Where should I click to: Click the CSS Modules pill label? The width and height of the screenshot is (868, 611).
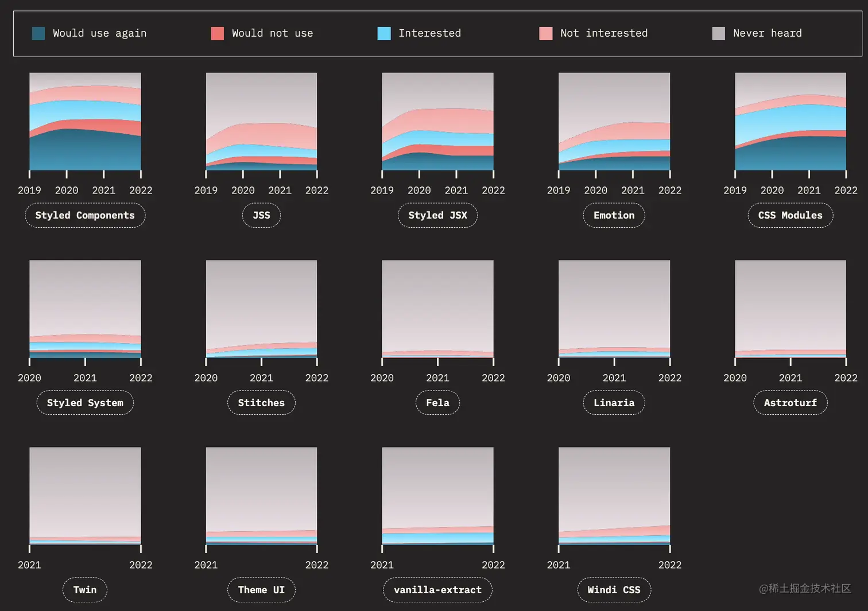790,215
